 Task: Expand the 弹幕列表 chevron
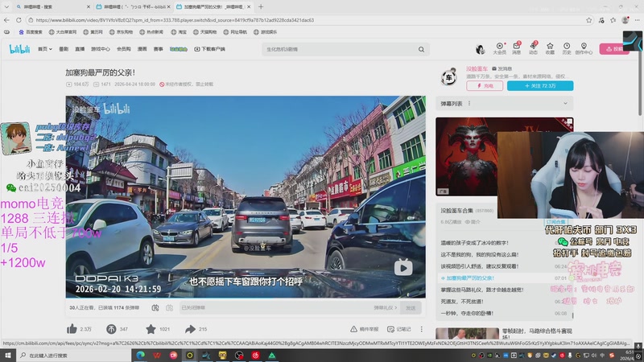565,104
